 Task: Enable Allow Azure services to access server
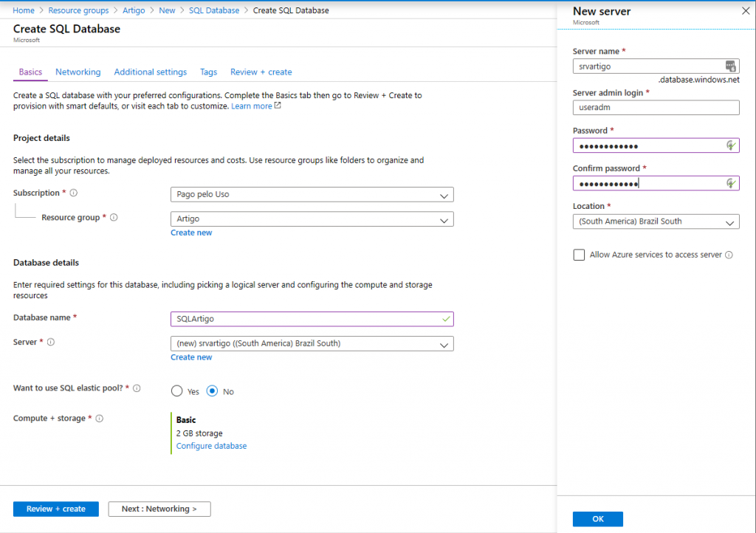[579, 255]
